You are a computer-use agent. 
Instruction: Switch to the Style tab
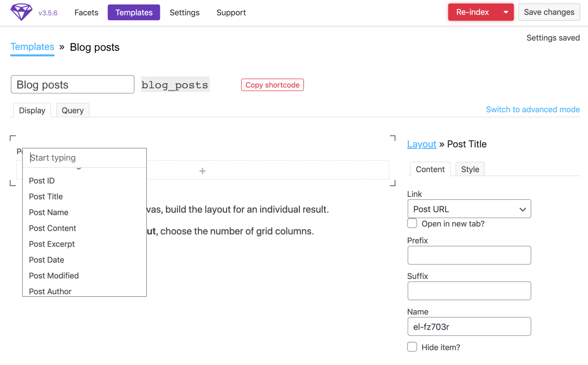point(470,169)
